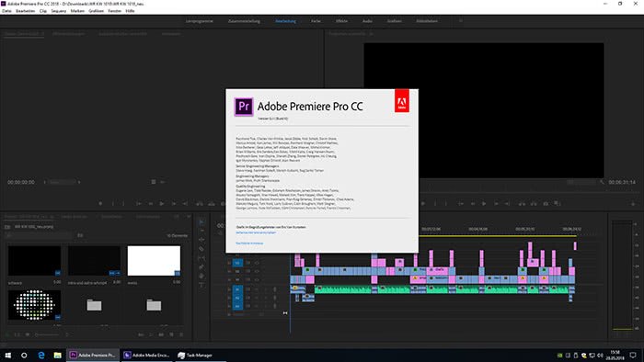Open Source monitor zoom level dropdown
This screenshot has width=644, height=362.
point(63,182)
